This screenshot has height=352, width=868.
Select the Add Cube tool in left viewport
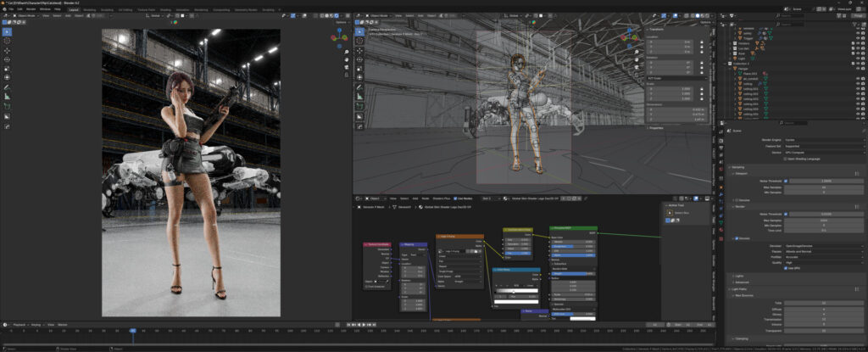coord(7,106)
